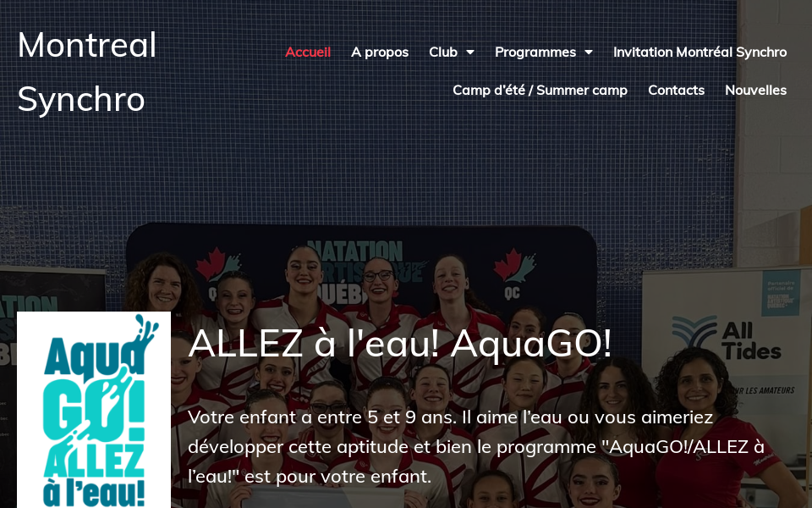Open Camp d'été / Summer camp page

click(540, 91)
